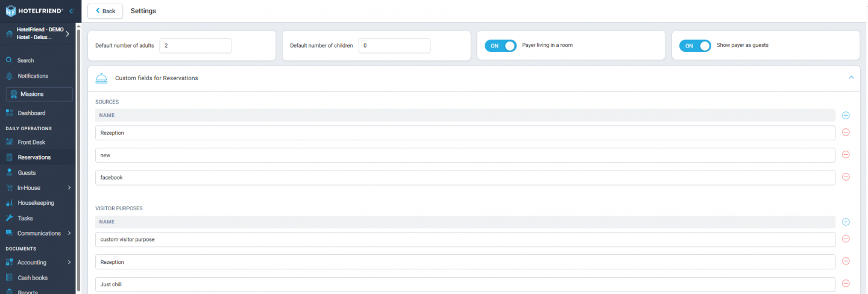Expand the Accounting submenu arrow

[x=69, y=262]
